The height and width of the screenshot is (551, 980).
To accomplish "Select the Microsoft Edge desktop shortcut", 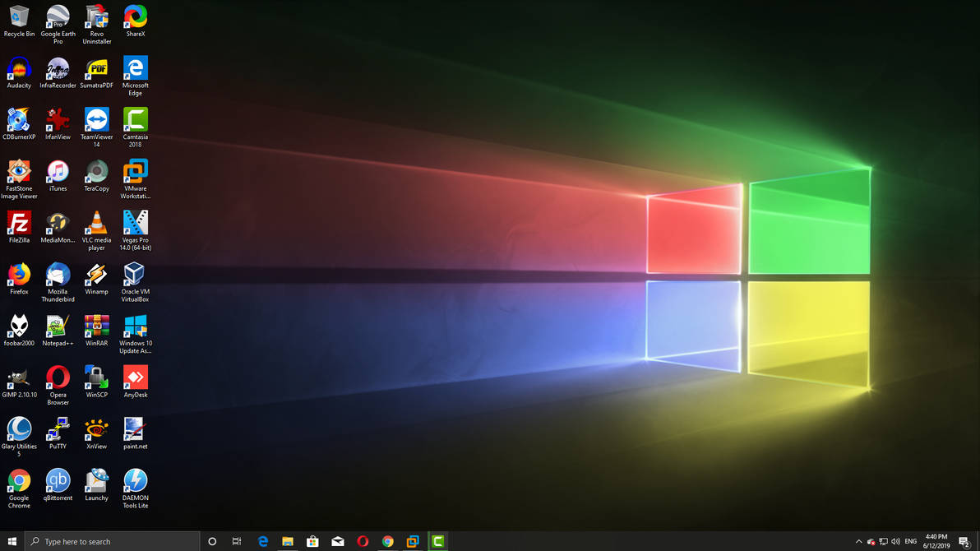I will (136, 76).
